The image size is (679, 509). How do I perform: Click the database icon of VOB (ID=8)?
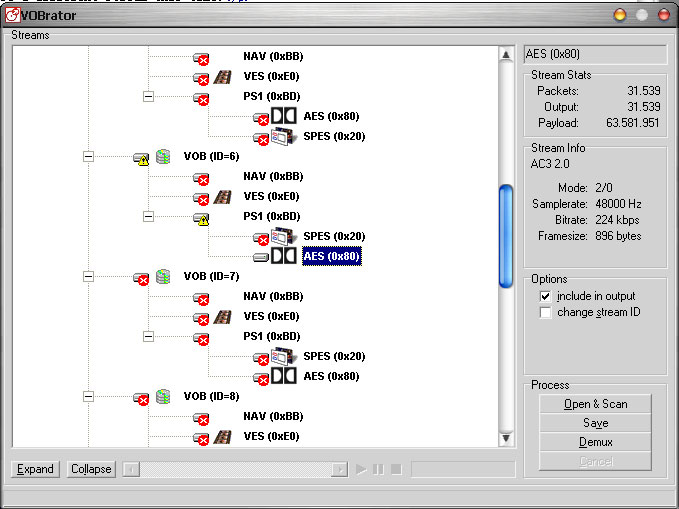[x=163, y=396]
